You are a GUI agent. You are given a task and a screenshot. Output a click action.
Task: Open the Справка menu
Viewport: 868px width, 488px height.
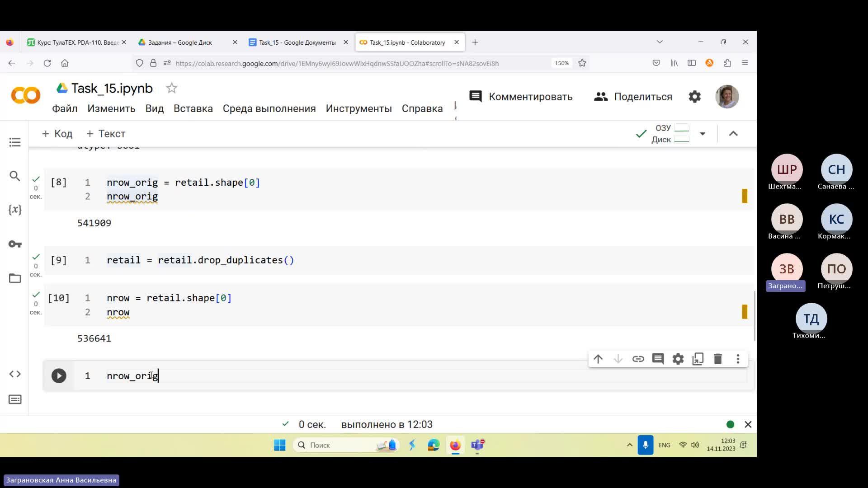point(422,109)
